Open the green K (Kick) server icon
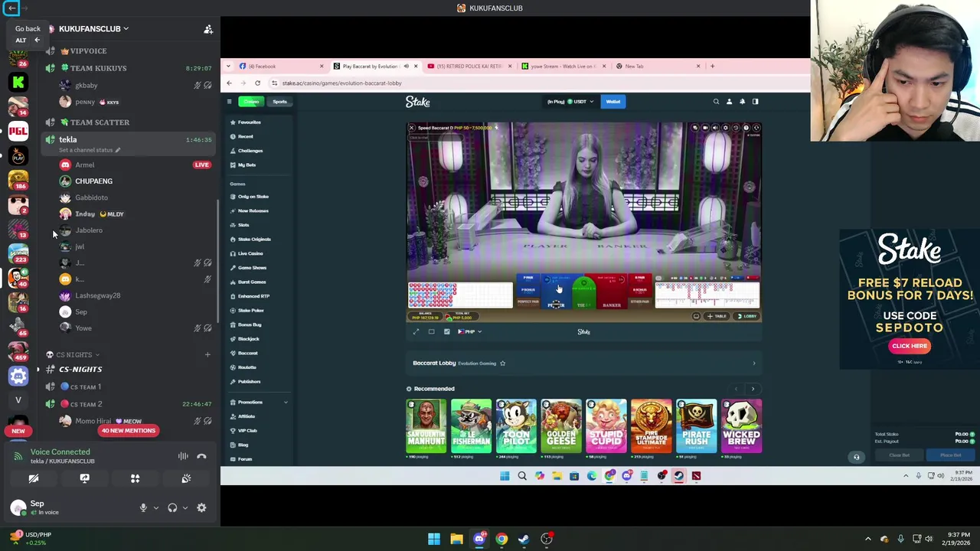This screenshot has width=980, height=551. point(18,82)
